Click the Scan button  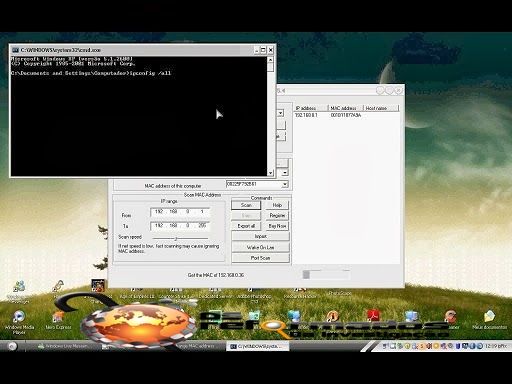[x=246, y=205]
